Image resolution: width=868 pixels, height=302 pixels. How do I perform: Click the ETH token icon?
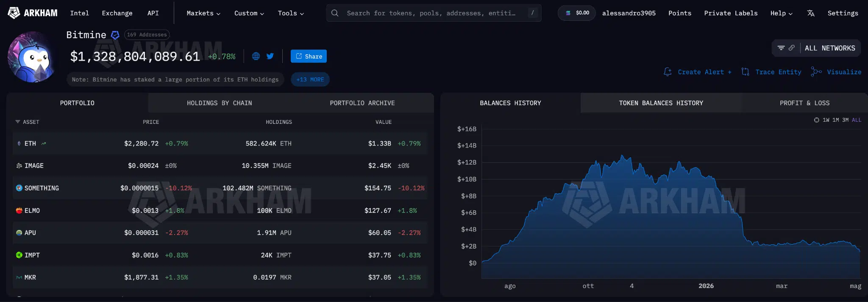point(19,143)
